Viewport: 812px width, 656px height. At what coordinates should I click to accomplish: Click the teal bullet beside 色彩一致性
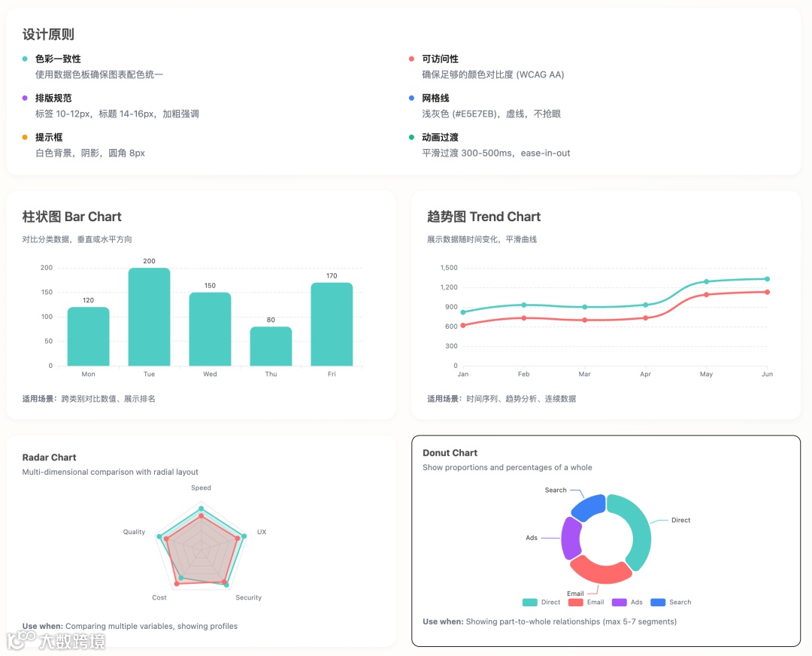[x=25, y=59]
